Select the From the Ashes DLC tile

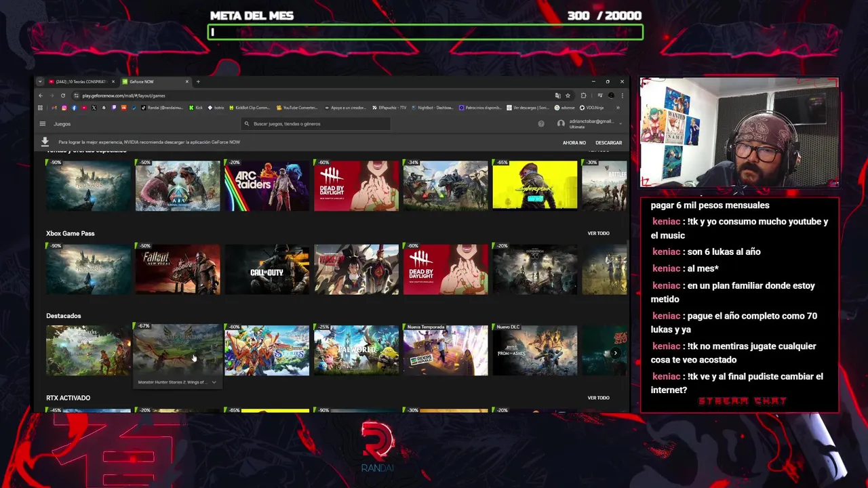pos(535,350)
